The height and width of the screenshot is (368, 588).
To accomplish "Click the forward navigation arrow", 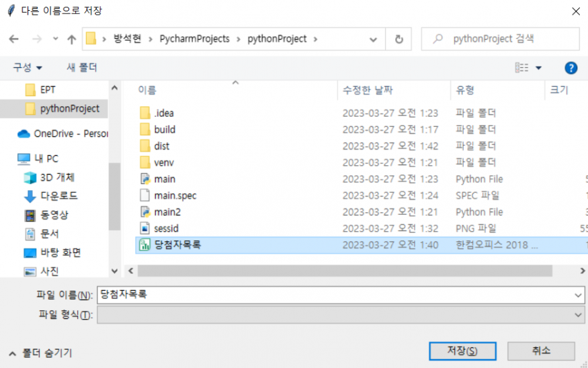I will (37, 39).
